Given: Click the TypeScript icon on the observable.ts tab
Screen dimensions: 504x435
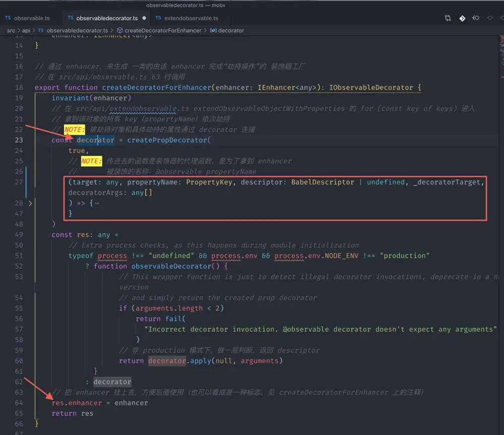Looking at the screenshot, I should pyautogui.click(x=7, y=18).
